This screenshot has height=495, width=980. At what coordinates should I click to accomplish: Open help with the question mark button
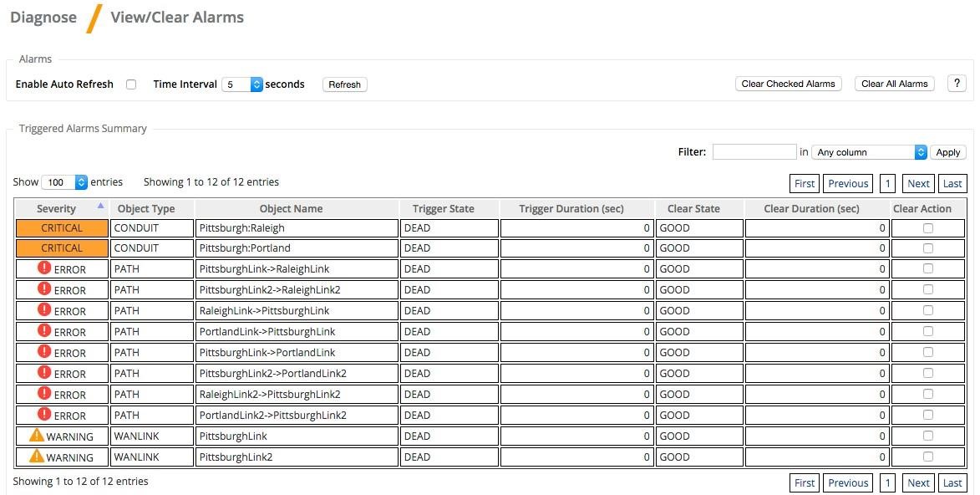coord(957,84)
